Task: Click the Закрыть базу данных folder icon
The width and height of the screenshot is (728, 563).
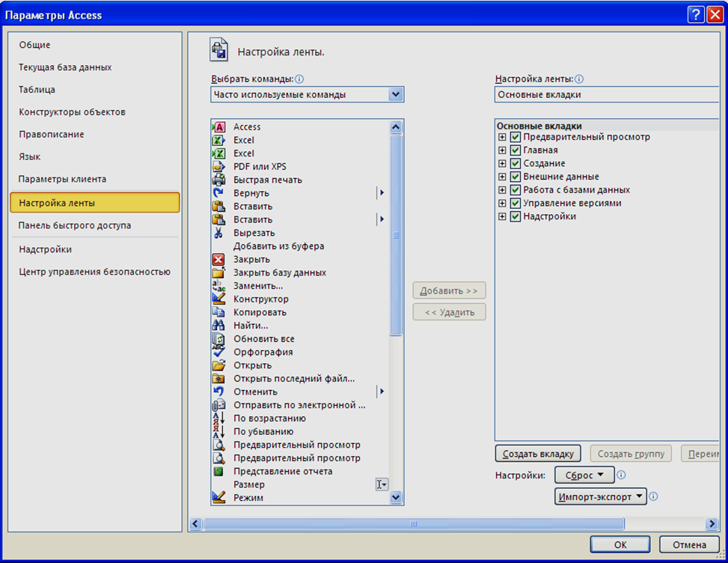Action: pyautogui.click(x=218, y=273)
